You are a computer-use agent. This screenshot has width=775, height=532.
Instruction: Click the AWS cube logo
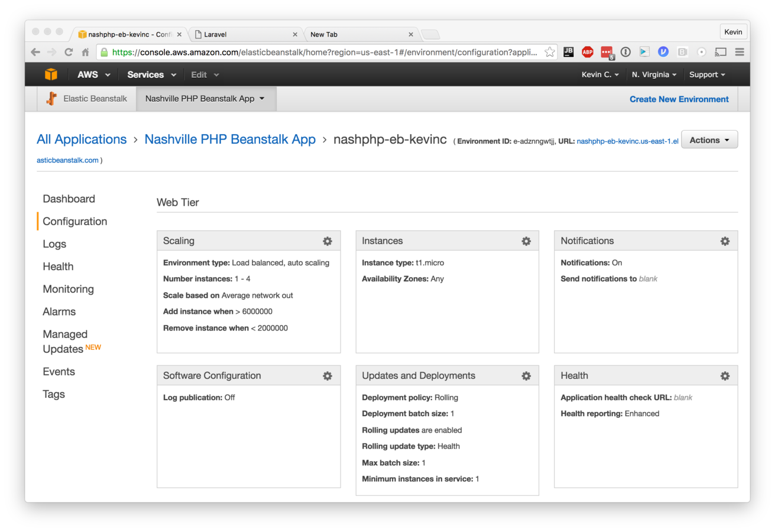pyautogui.click(x=51, y=74)
